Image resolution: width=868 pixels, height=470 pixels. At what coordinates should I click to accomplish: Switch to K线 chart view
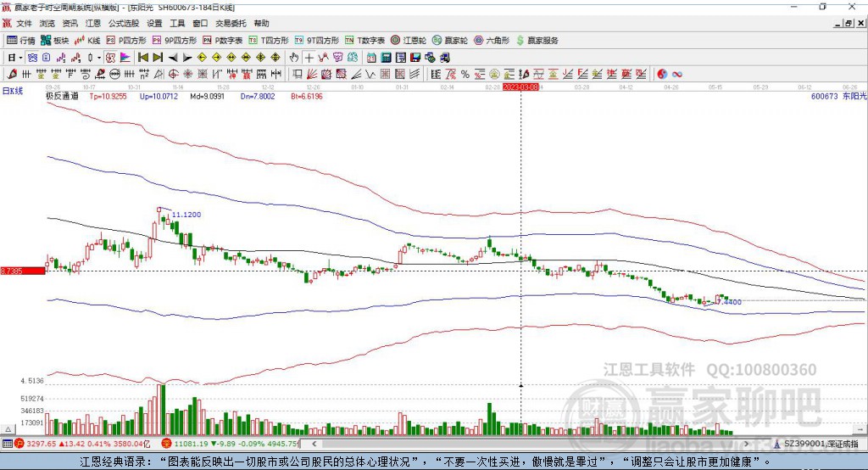[87, 41]
